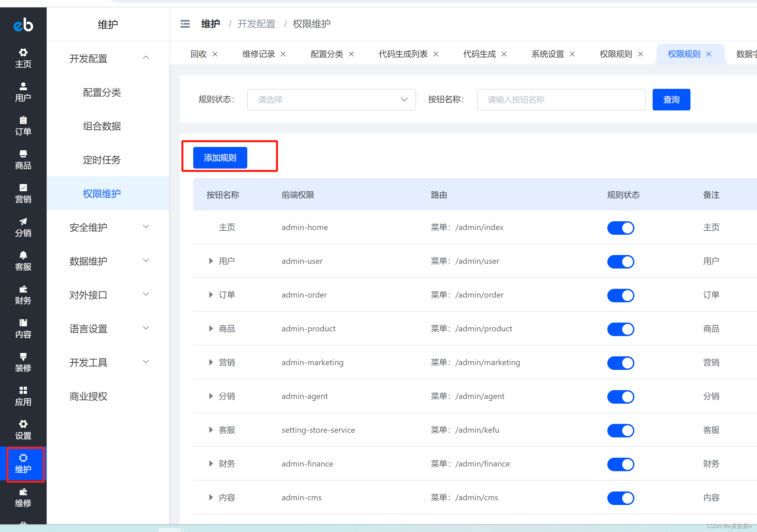Open the 设置 settings sidebar icon
This screenshot has width=757, height=532.
[23, 430]
